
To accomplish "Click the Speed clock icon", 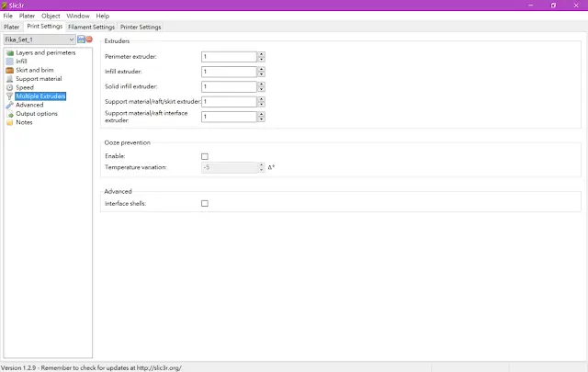I will [x=10, y=87].
